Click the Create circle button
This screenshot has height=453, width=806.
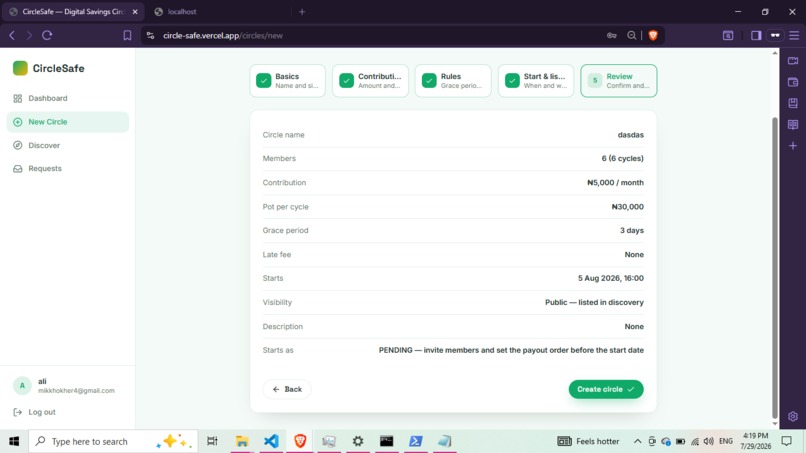606,389
